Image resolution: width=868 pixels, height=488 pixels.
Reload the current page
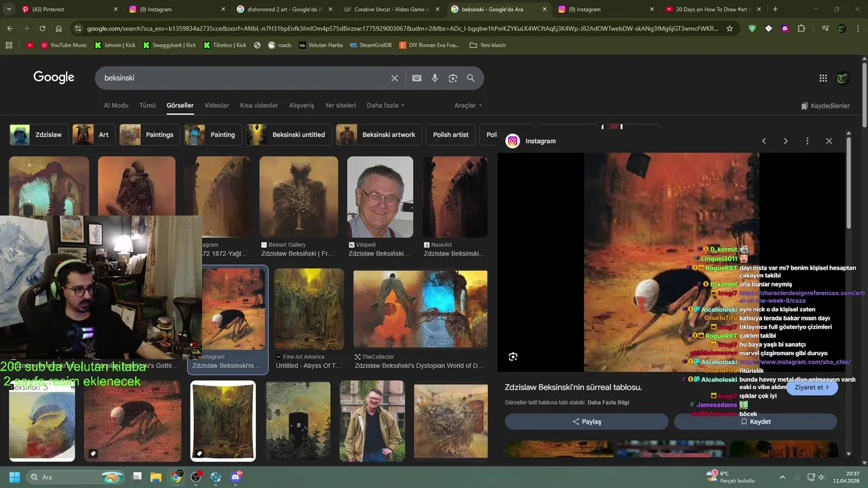pos(42,28)
